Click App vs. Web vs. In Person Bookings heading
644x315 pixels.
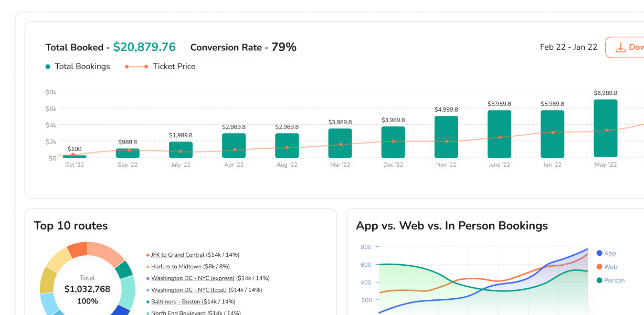coord(452,226)
